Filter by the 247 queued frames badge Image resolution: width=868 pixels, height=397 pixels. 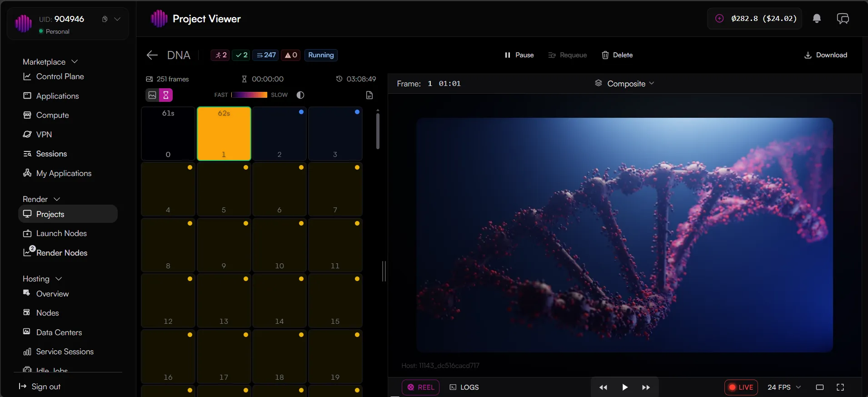tap(266, 55)
